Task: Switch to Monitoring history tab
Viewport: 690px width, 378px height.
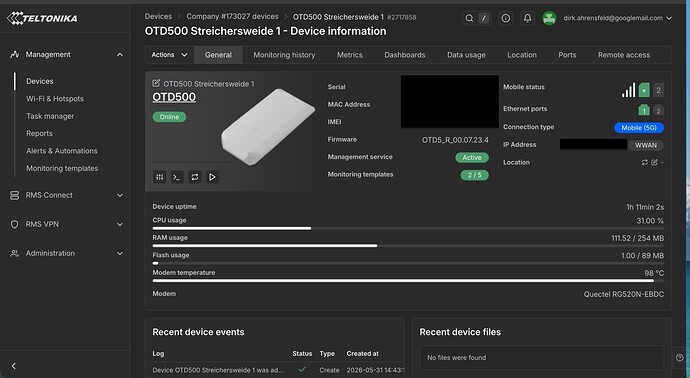Action: point(284,55)
